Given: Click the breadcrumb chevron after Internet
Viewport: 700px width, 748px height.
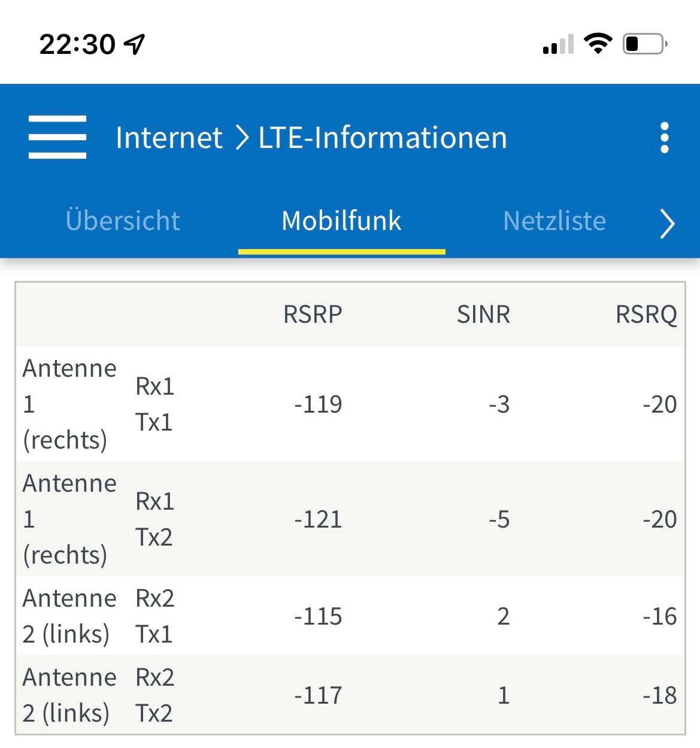Looking at the screenshot, I should (241, 138).
